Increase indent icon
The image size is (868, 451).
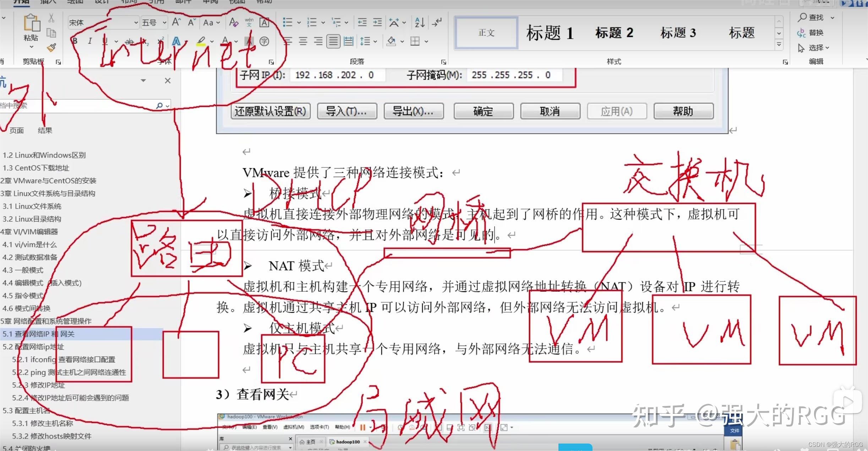point(377,22)
